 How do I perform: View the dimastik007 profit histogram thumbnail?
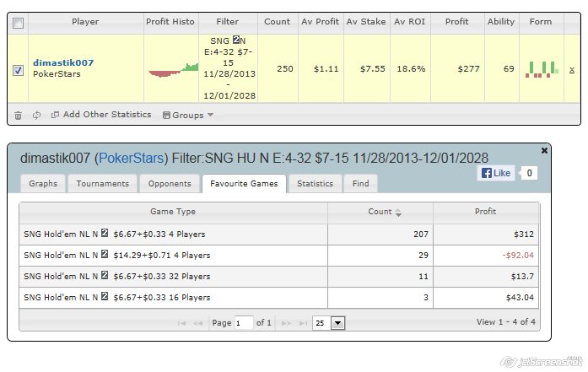point(173,70)
